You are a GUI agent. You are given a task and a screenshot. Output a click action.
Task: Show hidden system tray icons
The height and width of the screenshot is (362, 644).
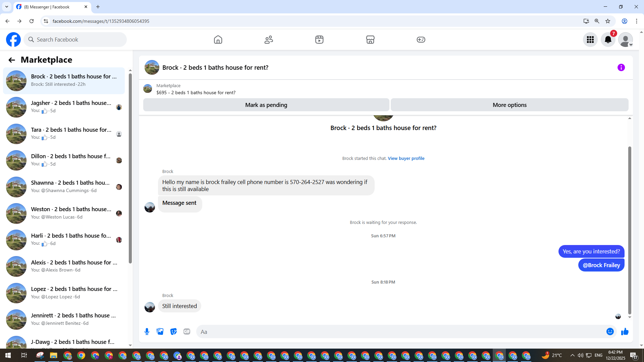tap(572, 355)
